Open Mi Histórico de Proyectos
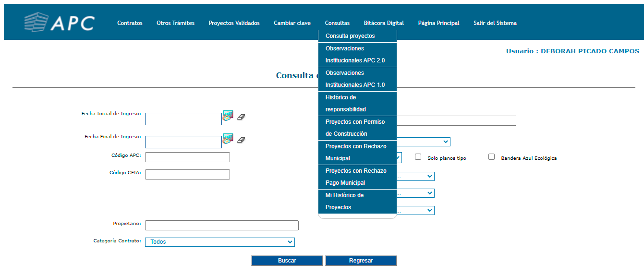This screenshot has height=275, width=644. [x=357, y=202]
